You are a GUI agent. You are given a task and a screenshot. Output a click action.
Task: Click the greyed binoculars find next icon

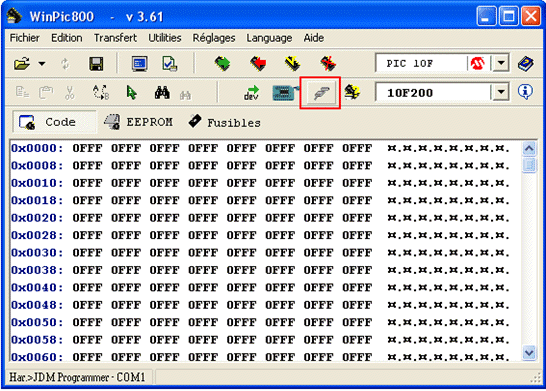click(x=185, y=95)
